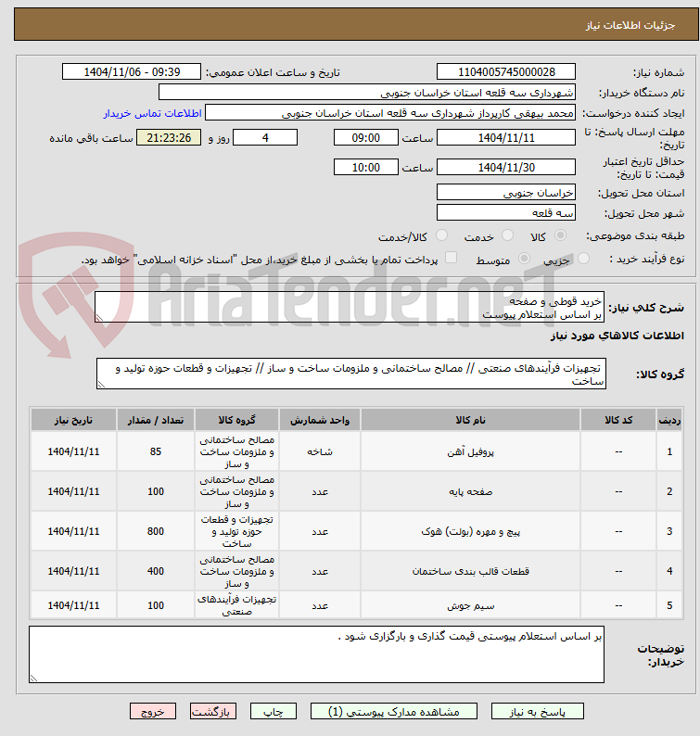Select the کالا radio button
Viewport: 700px width, 736px height.
pos(560,235)
